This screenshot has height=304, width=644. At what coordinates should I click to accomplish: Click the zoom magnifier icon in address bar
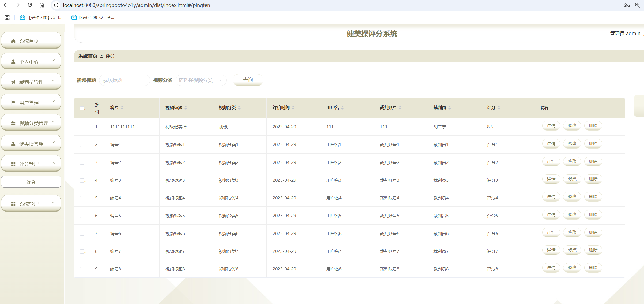[x=637, y=5]
